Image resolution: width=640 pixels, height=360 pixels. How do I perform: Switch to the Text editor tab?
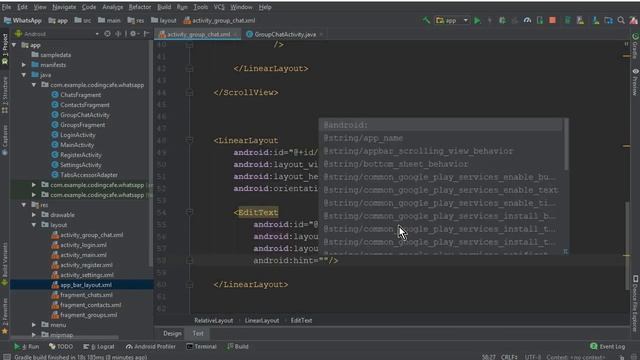pyautogui.click(x=198, y=333)
